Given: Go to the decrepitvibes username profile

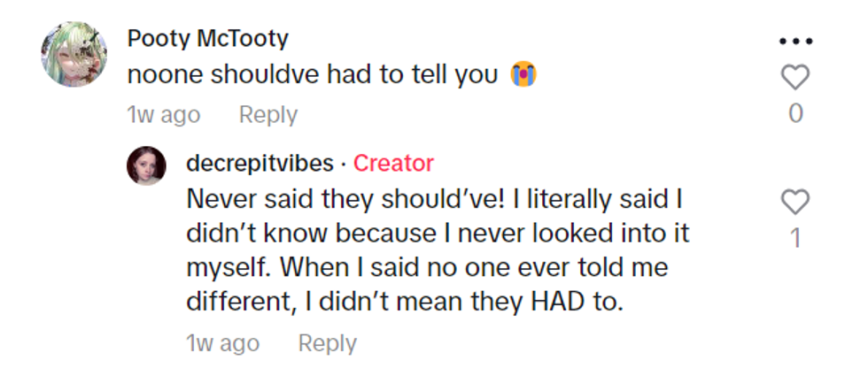Looking at the screenshot, I should point(260,164).
